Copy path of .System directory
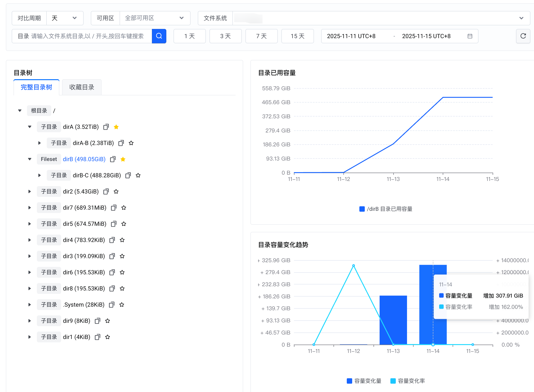This screenshot has height=392, width=534. [x=112, y=305]
